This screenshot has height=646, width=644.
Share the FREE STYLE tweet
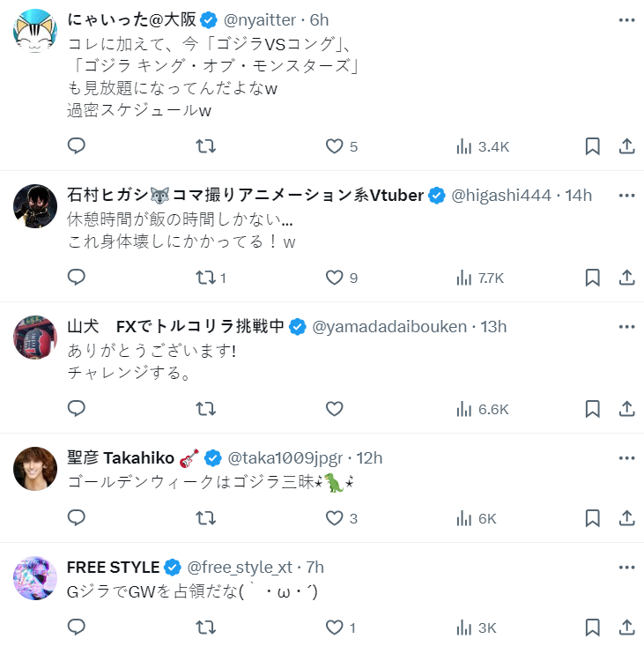click(x=626, y=627)
